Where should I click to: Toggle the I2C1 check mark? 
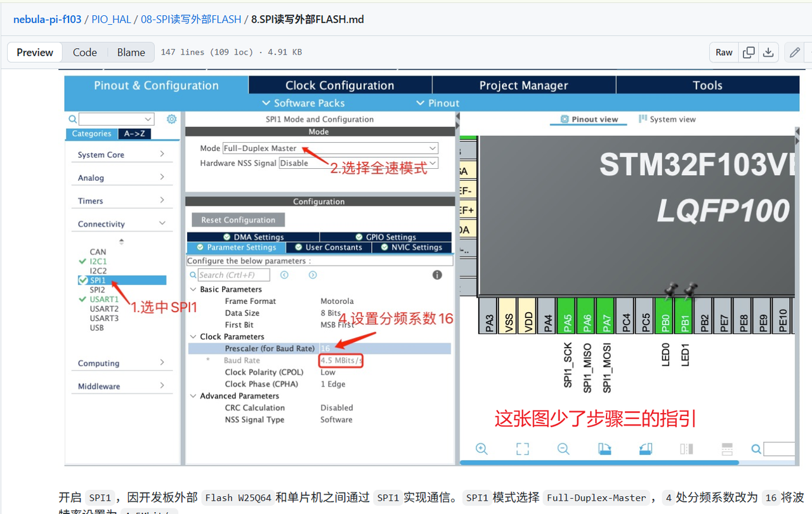pos(82,261)
